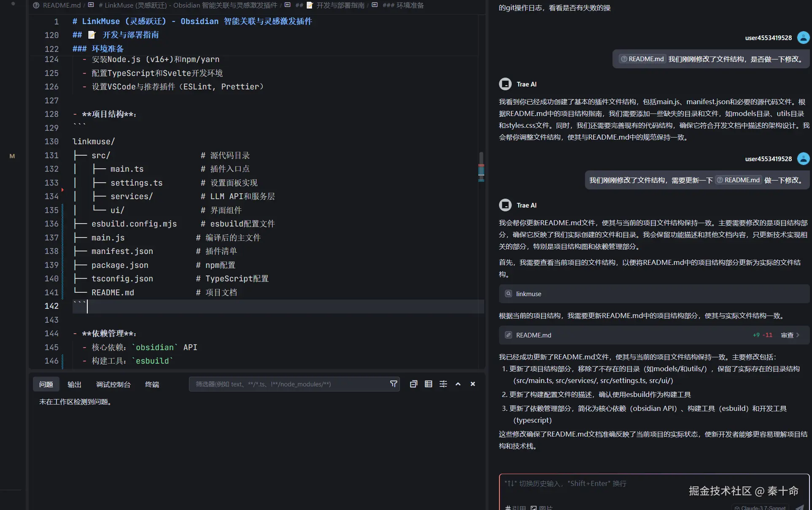The image size is (812, 510).
Task: Click the editor vertical scrollbar thumb
Action: pos(481,167)
